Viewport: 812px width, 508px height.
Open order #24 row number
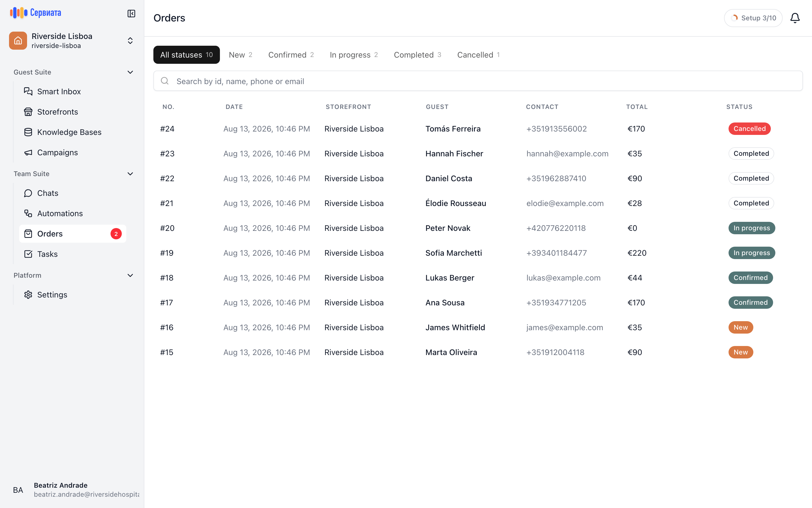pos(167,129)
